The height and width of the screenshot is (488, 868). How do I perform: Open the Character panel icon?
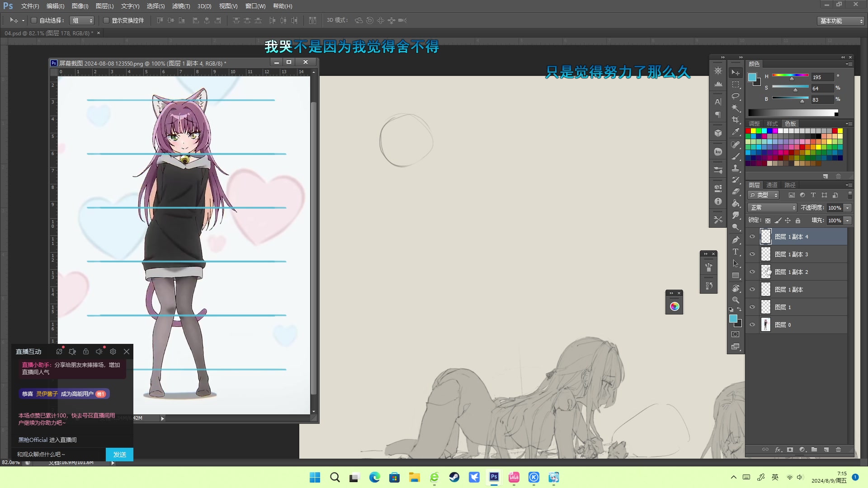pyautogui.click(x=718, y=102)
